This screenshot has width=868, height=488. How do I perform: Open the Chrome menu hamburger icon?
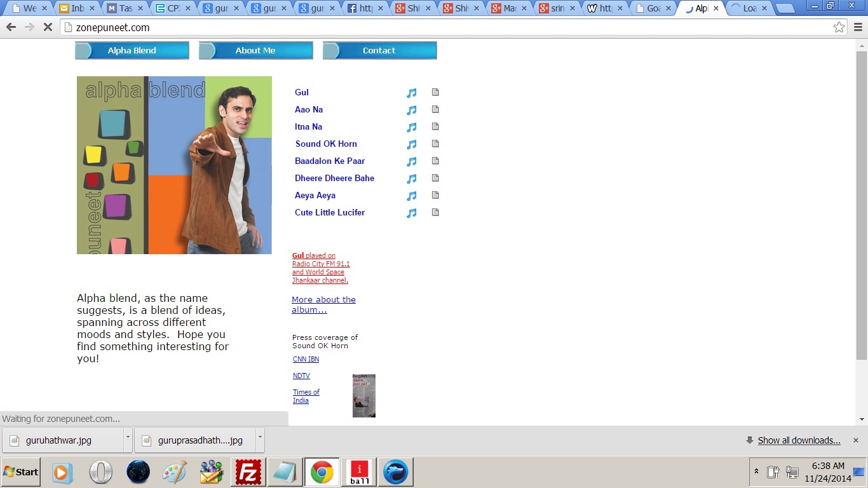click(x=858, y=27)
